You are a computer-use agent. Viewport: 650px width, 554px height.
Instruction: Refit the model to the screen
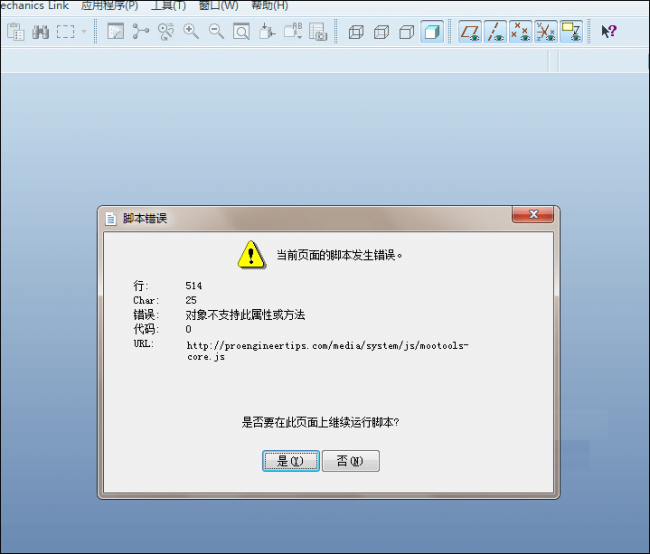[242, 32]
